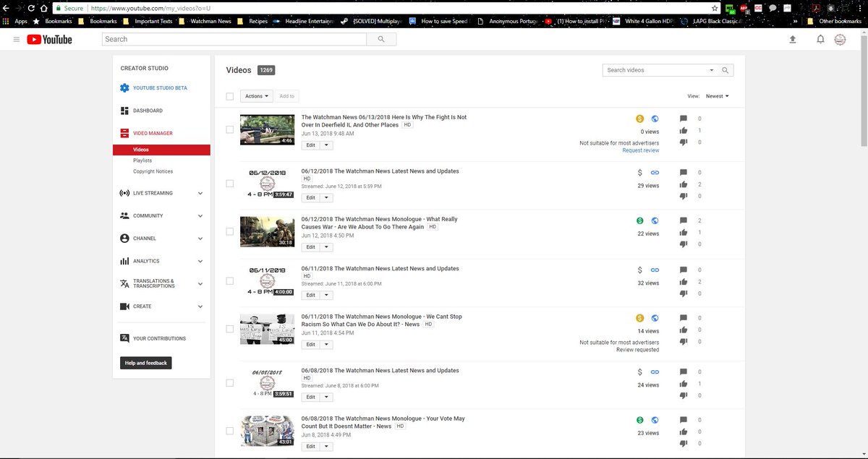
Task: Open the notifications bell
Action: tap(820, 39)
